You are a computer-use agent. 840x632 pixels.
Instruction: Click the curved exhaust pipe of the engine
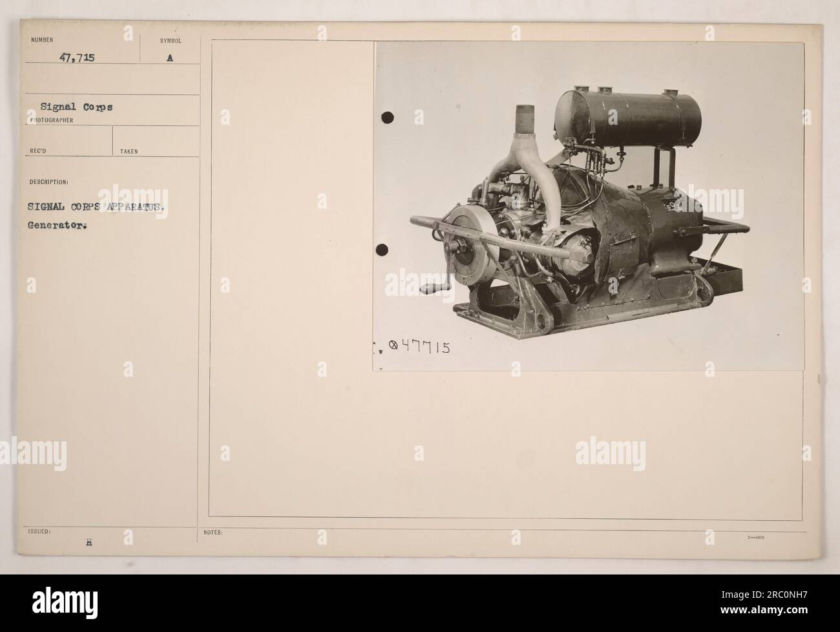tap(523, 162)
